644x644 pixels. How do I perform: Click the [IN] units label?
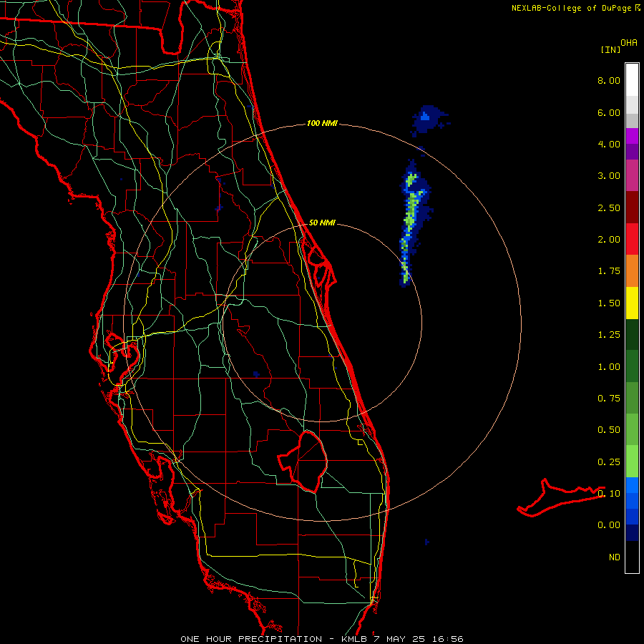click(x=611, y=49)
